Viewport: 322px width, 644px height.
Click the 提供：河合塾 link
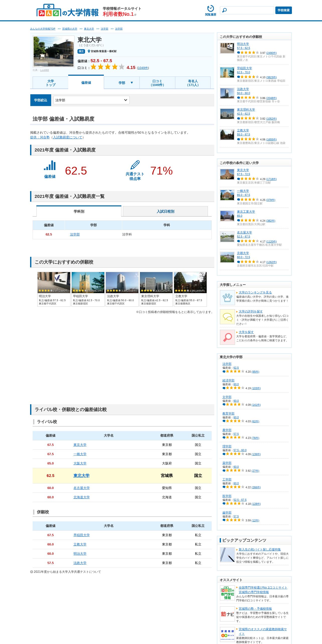pos(40,137)
